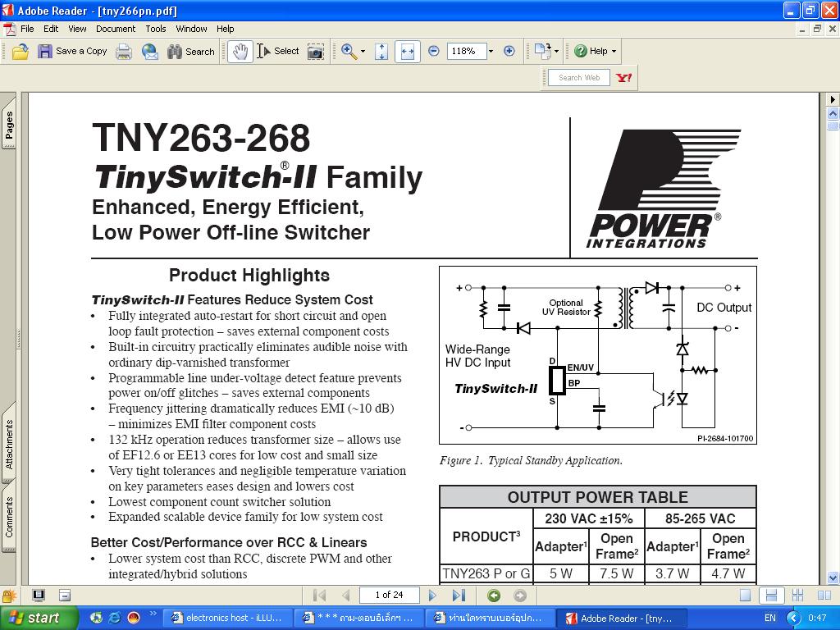The image size is (840, 630).
Task: Click Save a Copy button
Action: point(72,52)
